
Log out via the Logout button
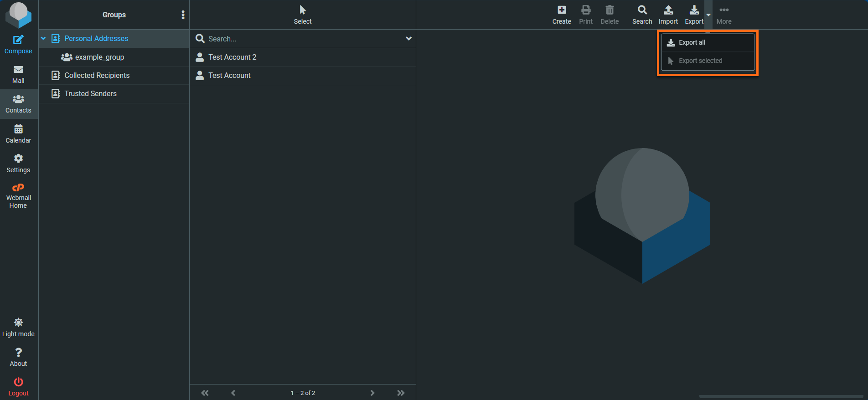click(18, 387)
